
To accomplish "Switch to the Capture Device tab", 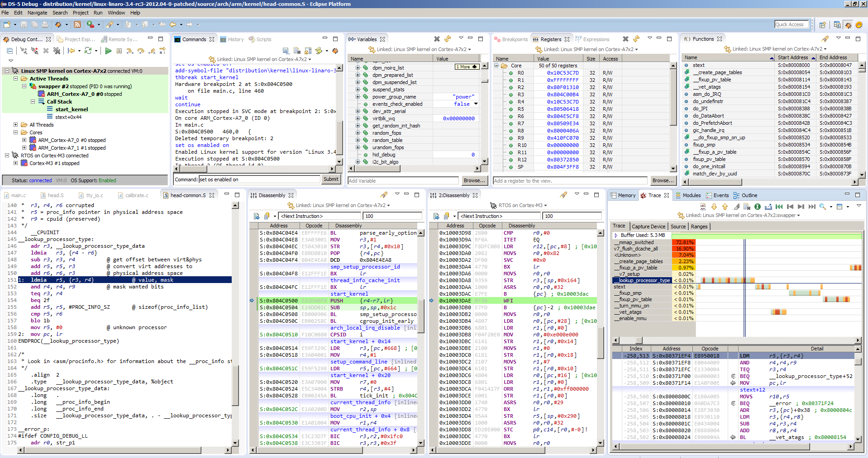I will coord(648,227).
